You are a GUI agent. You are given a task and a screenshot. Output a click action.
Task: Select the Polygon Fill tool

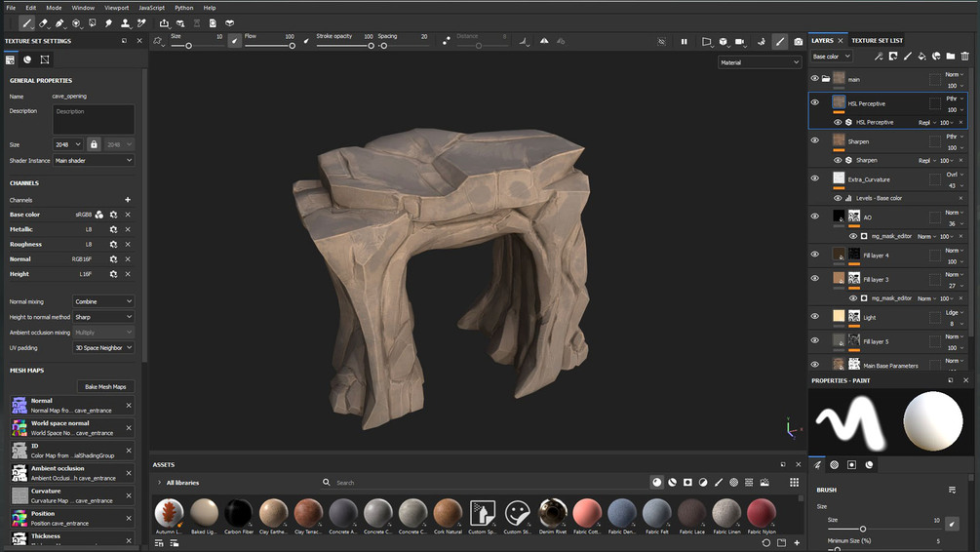click(93, 22)
